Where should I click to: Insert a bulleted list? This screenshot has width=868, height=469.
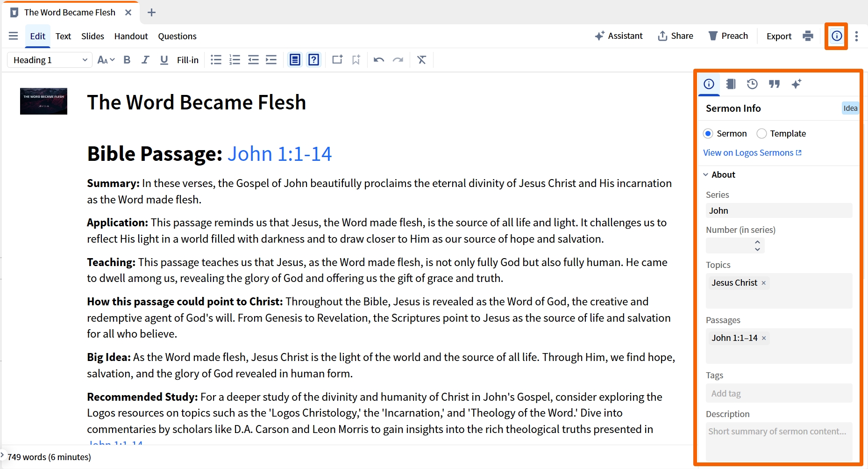coord(216,60)
